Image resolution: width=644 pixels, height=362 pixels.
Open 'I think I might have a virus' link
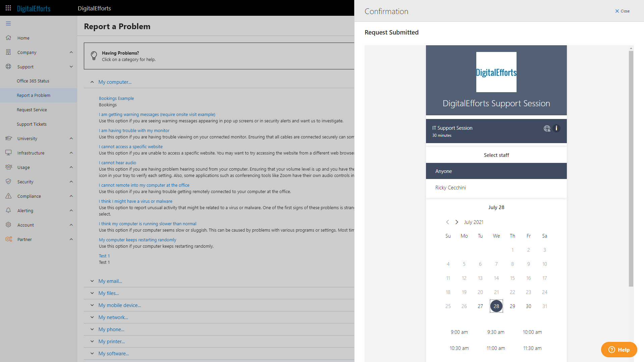(x=136, y=201)
